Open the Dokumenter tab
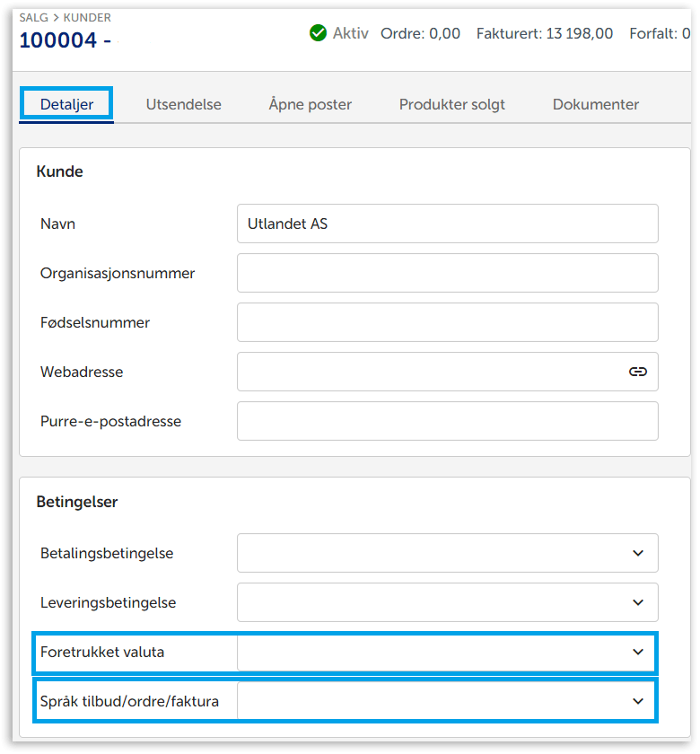700x754 pixels. coord(595,104)
